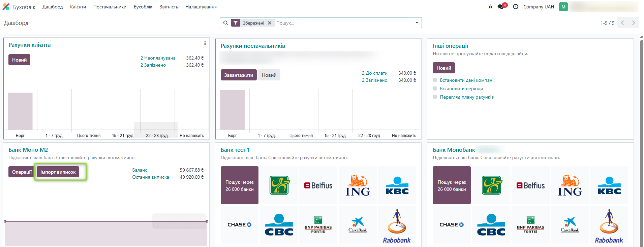
Task: Click the user avatar M icon
Action: pyautogui.click(x=563, y=7)
